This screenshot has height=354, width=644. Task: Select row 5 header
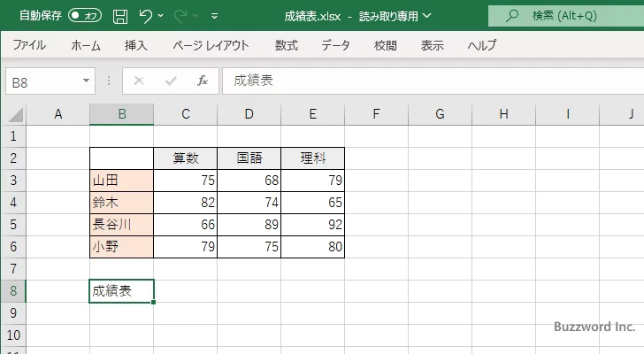pyautogui.click(x=13, y=225)
